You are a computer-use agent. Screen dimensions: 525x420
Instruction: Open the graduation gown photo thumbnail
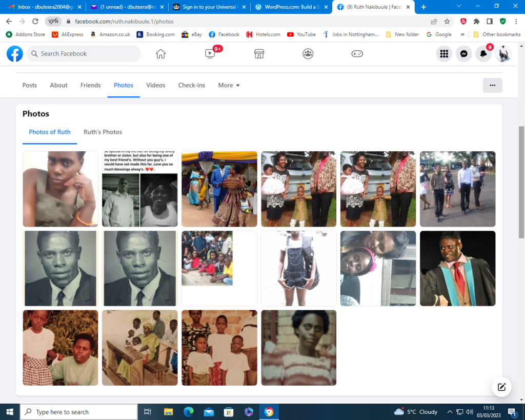457,268
